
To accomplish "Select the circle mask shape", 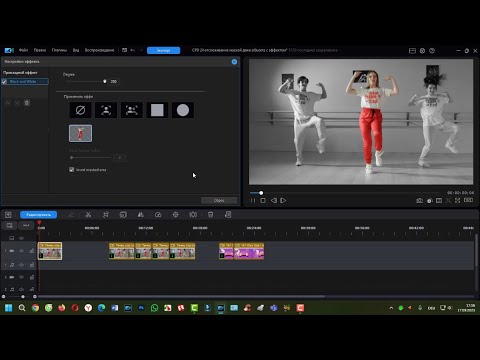I will [x=183, y=110].
